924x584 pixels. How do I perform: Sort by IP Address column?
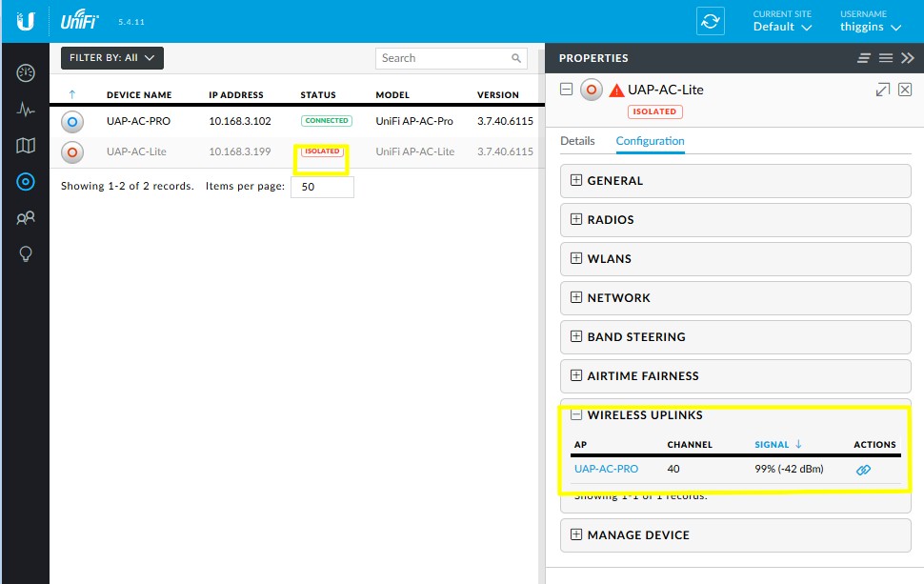pos(235,95)
